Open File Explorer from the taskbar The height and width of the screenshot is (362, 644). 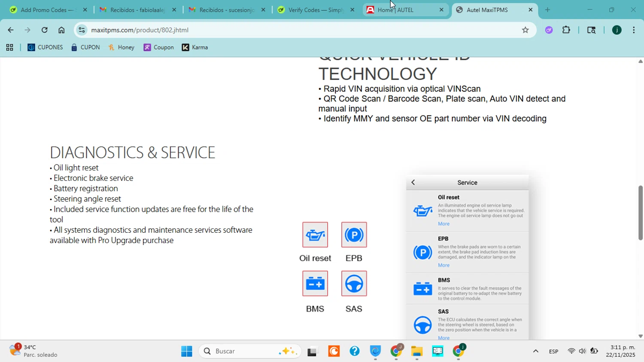417,351
